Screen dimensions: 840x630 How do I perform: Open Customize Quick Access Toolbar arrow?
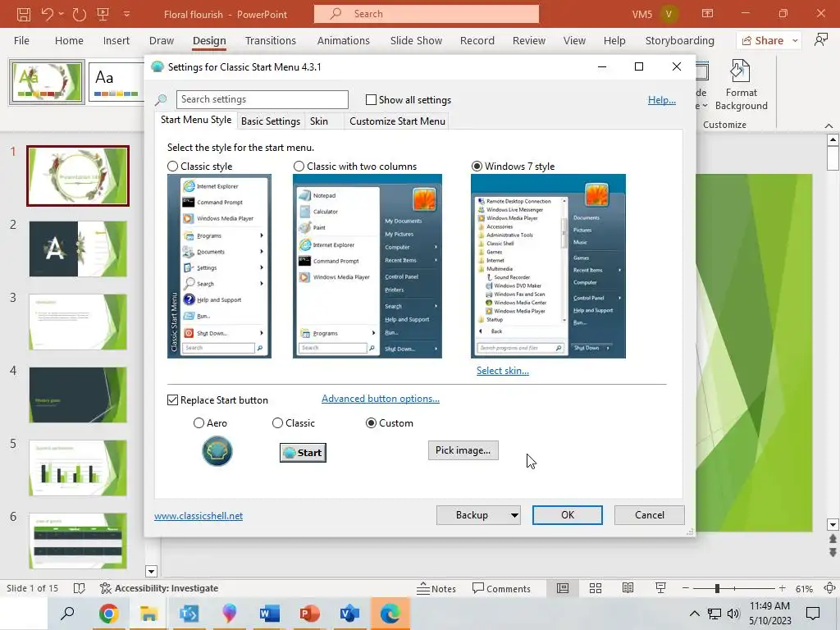point(127,14)
